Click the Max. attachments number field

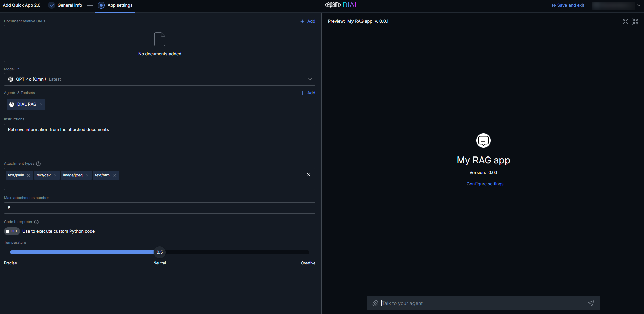[160, 208]
